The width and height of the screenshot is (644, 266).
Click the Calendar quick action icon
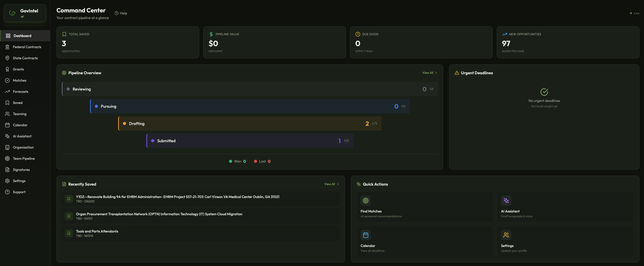point(366,235)
